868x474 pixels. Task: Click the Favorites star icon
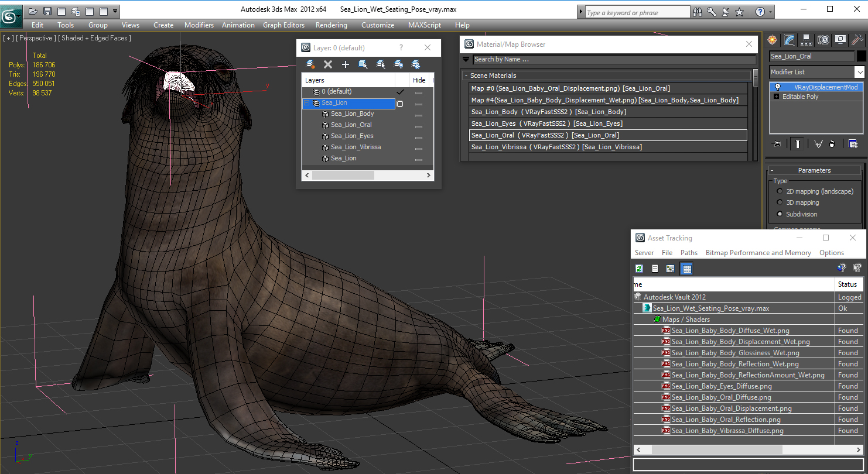click(739, 12)
